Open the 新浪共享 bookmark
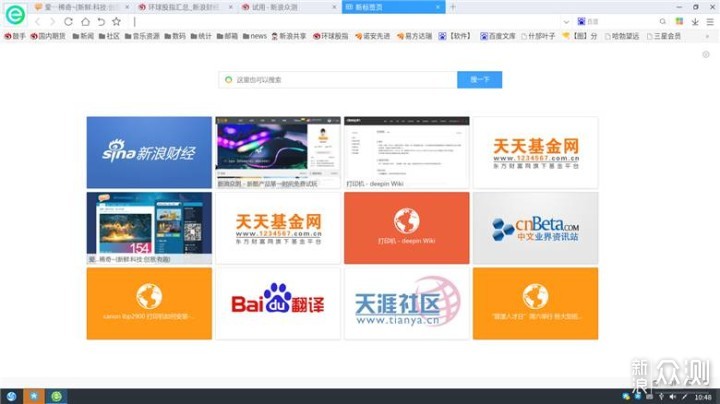720x404 pixels. pos(289,36)
